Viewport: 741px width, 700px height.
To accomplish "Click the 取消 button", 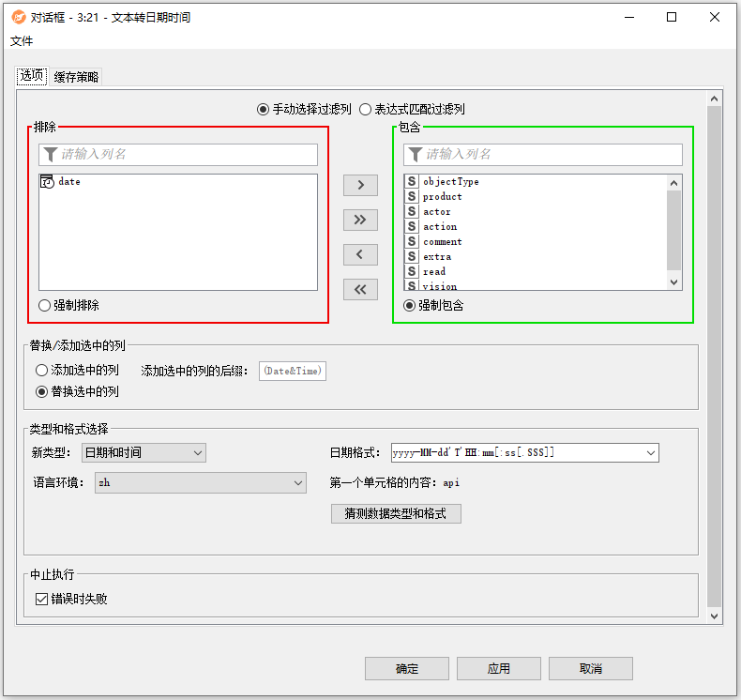I will pos(591,669).
